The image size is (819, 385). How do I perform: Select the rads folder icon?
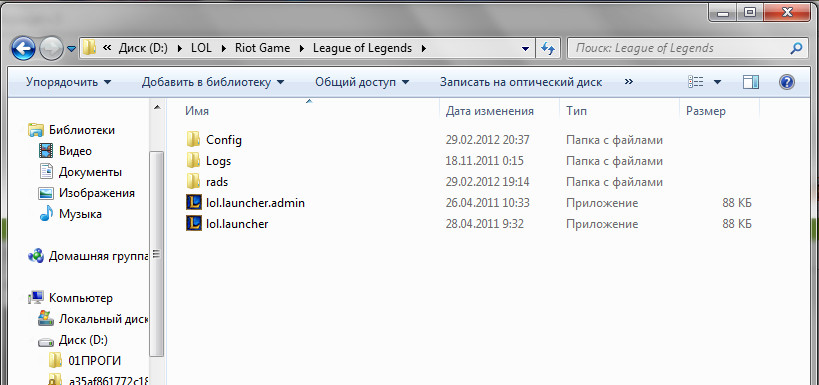[x=193, y=182]
